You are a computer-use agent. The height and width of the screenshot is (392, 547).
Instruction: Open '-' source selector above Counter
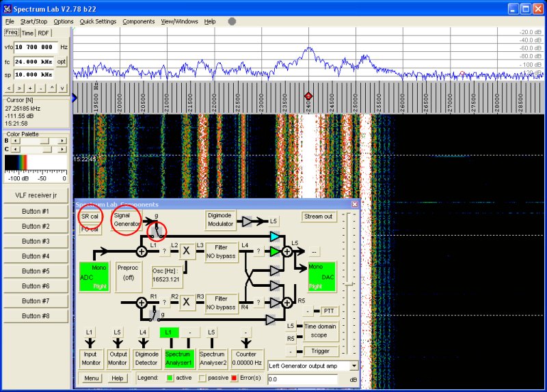[x=245, y=333]
